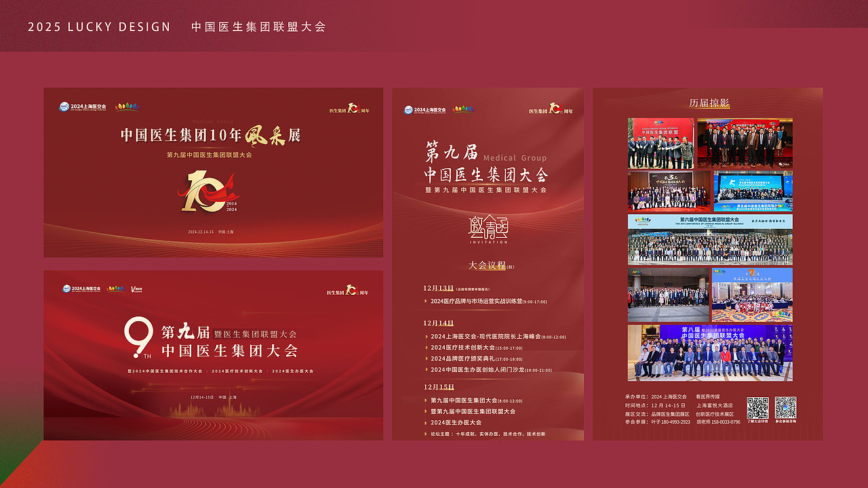Viewport: 868px width, 488px height.
Task: Open the 第3届 conference group photo
Action: [669, 191]
